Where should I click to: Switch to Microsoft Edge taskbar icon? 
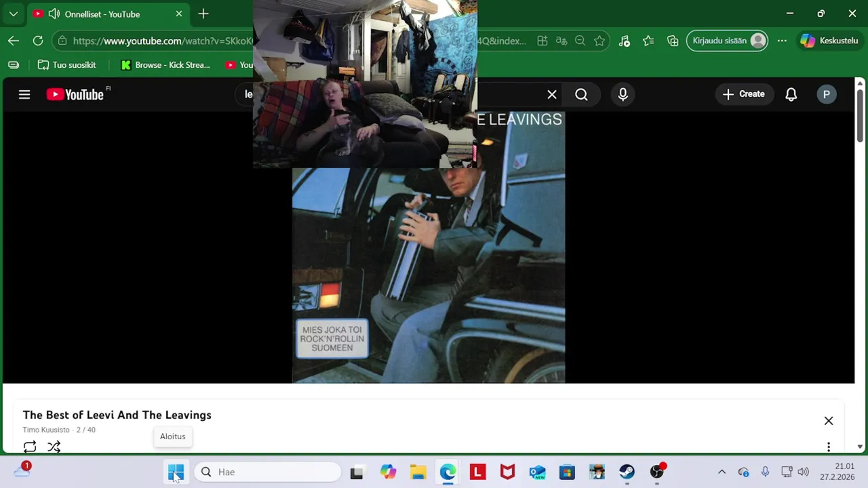[448, 472]
